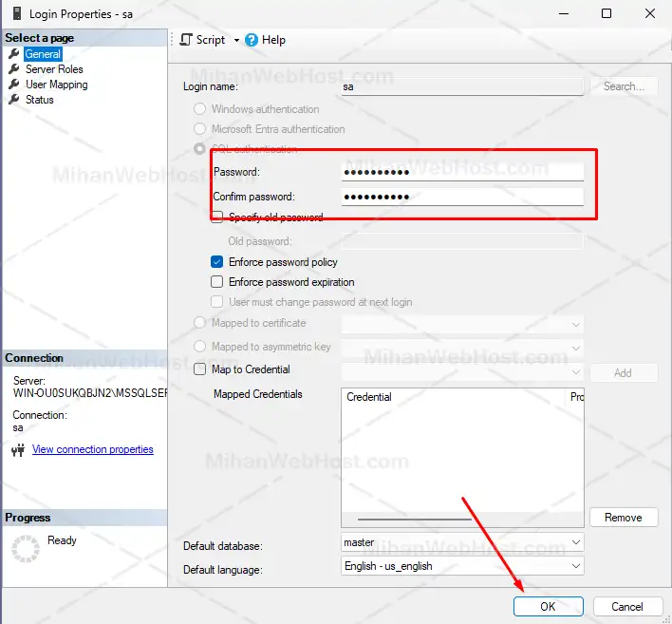The image size is (672, 624).
Task: Click the Status page wrench icon
Action: pyautogui.click(x=14, y=100)
